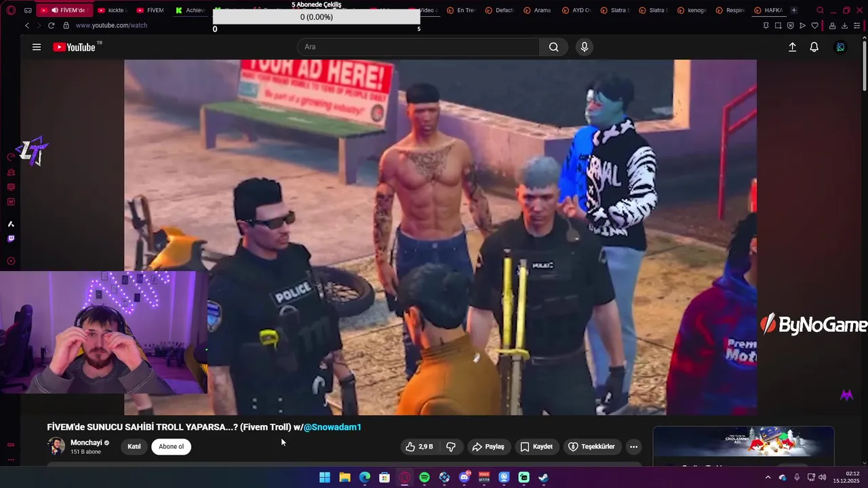The width and height of the screenshot is (868, 488).
Task: Click the 151 B abone subscriber count
Action: pos(85,452)
